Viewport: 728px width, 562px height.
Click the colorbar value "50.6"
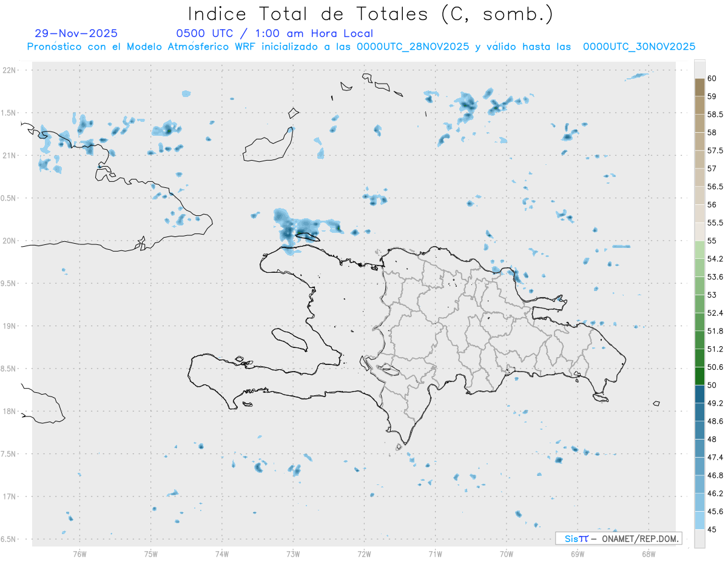[715, 367]
